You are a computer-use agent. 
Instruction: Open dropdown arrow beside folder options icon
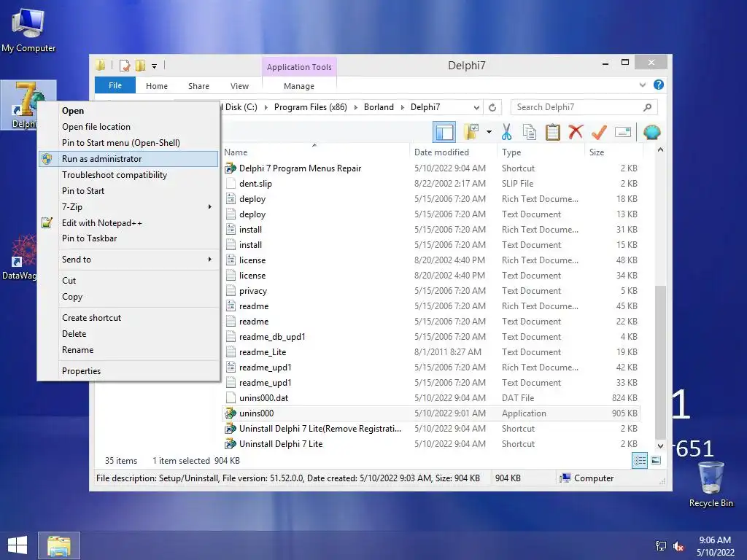489,132
